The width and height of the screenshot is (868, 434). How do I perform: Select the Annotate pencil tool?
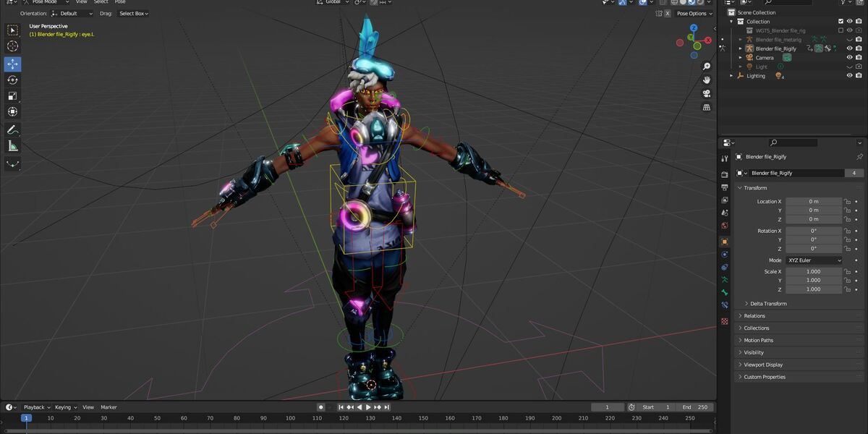[x=12, y=130]
